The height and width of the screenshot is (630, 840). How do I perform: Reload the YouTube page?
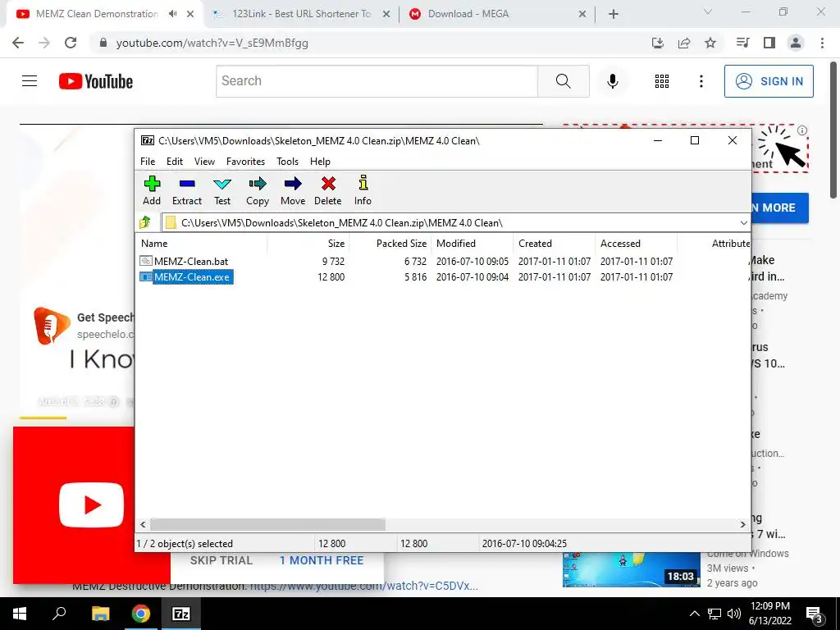point(71,43)
